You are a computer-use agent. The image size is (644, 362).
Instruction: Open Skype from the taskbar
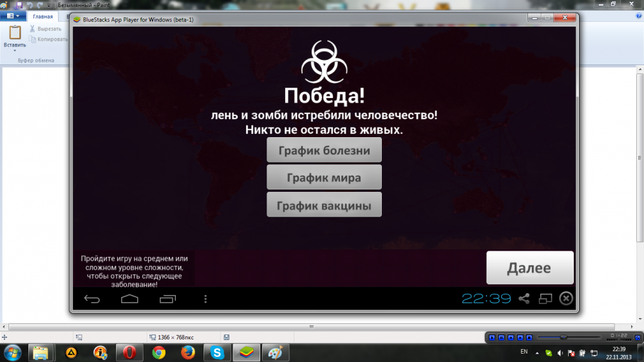tap(217, 352)
